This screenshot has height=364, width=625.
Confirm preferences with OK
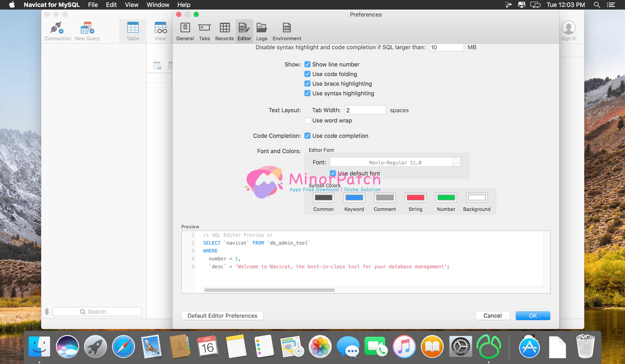point(533,316)
